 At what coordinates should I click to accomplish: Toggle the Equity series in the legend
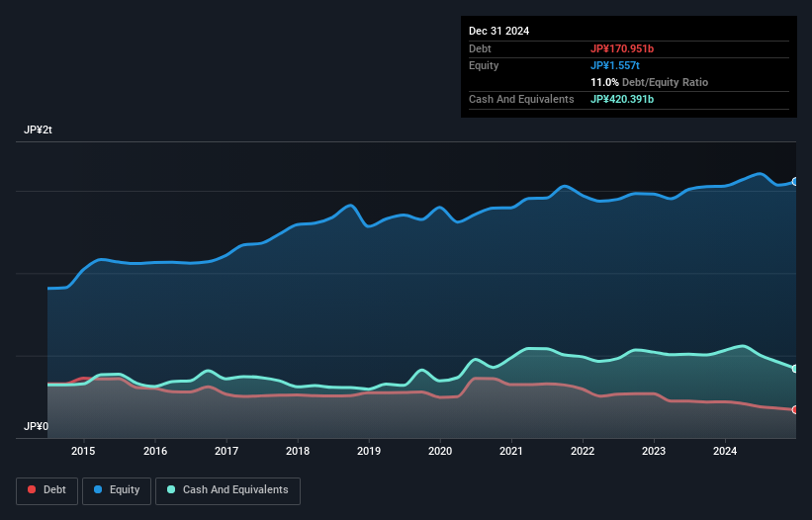pos(117,489)
